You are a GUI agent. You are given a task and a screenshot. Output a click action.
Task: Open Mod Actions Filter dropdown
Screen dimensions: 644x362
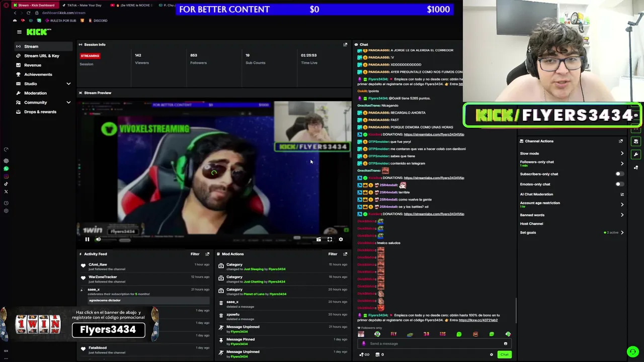(x=333, y=254)
